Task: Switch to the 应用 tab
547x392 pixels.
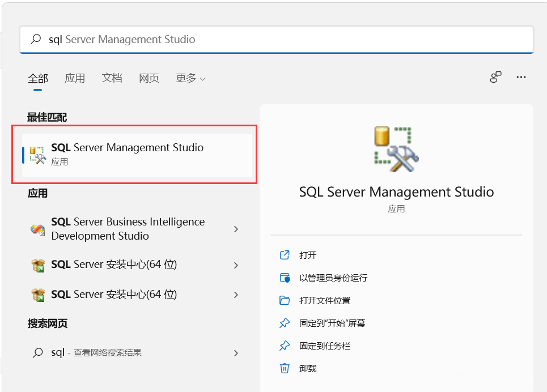Action: (75, 78)
